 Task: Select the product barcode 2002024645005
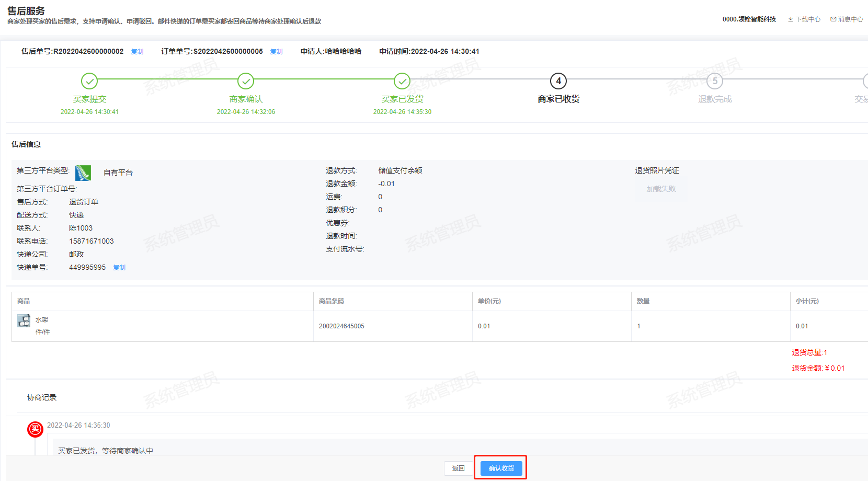coord(341,326)
